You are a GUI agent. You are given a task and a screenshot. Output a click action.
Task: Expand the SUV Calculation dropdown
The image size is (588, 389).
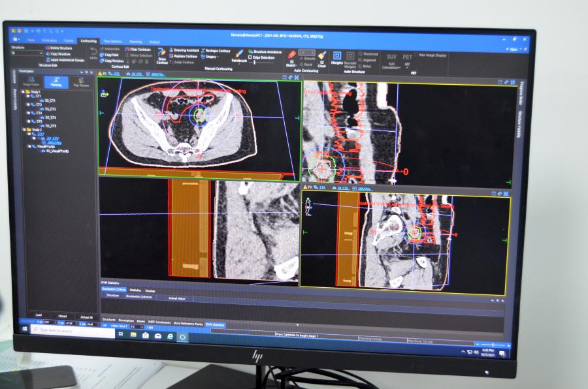click(391, 65)
